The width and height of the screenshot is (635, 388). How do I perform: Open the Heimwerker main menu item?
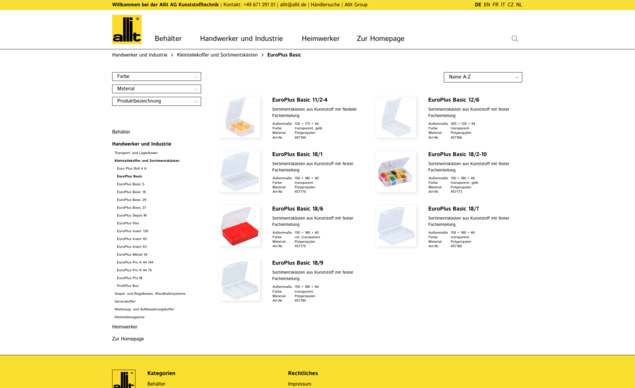[320, 38]
